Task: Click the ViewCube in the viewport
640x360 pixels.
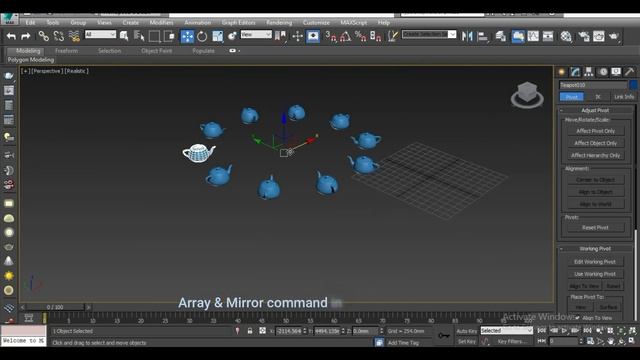Action: pos(527,94)
